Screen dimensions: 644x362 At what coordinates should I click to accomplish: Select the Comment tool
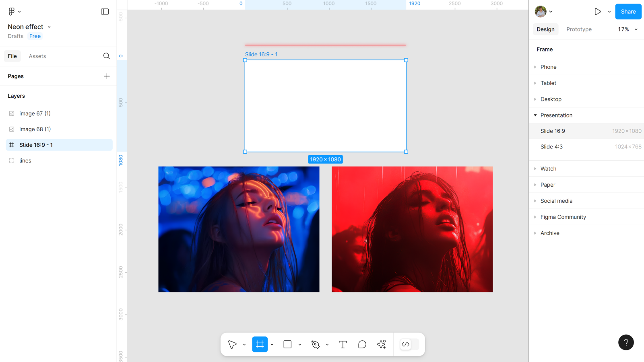[x=362, y=344]
